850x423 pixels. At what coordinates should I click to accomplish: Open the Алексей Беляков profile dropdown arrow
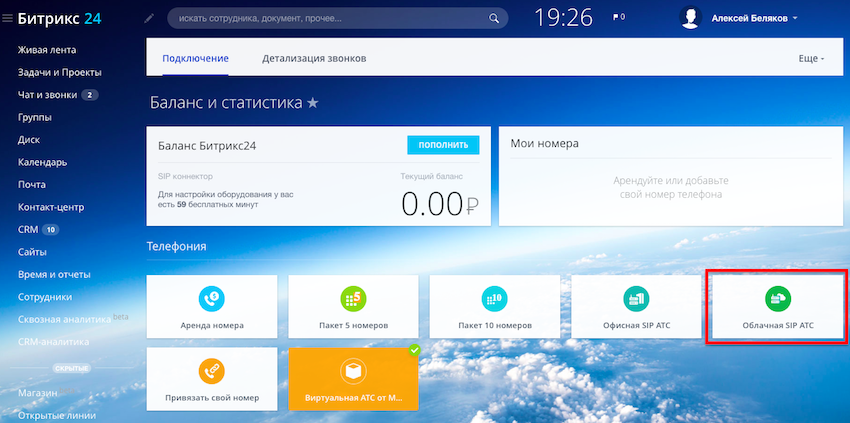click(x=795, y=18)
